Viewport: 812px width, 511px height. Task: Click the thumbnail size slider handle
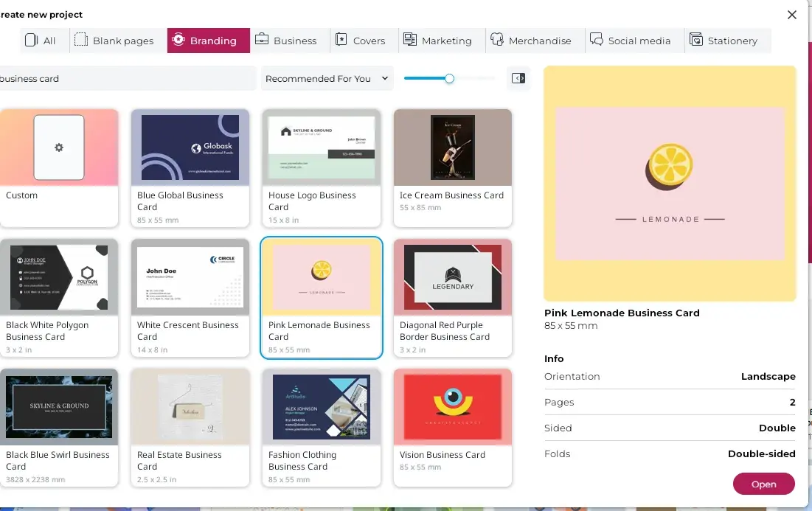tap(449, 78)
